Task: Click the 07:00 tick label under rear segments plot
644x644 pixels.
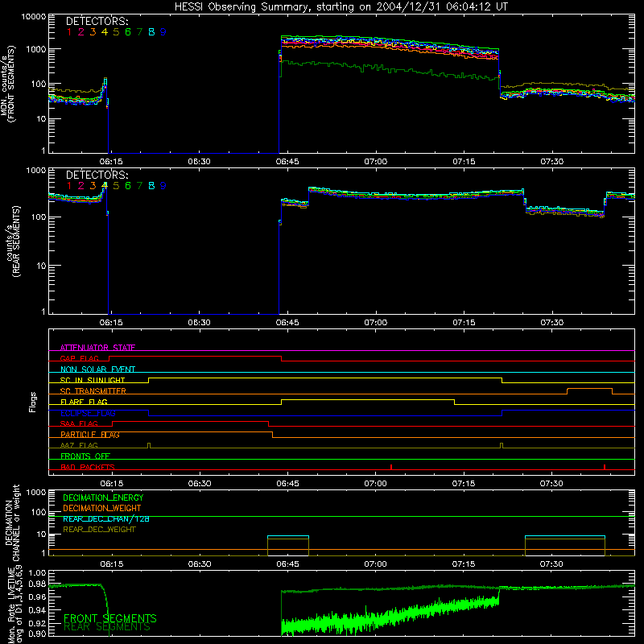Action: point(375,323)
